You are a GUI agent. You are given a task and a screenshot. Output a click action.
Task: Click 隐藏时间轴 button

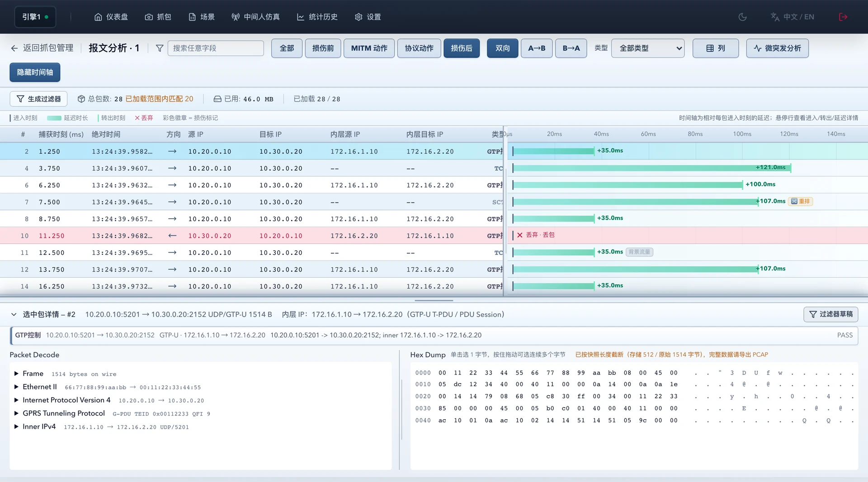pos(35,72)
